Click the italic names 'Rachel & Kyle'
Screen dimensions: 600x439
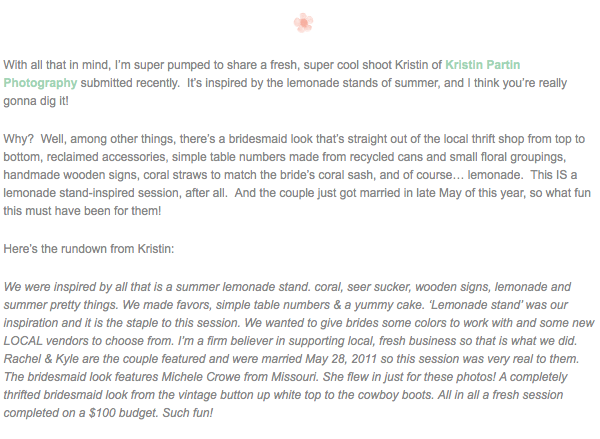coord(41,359)
